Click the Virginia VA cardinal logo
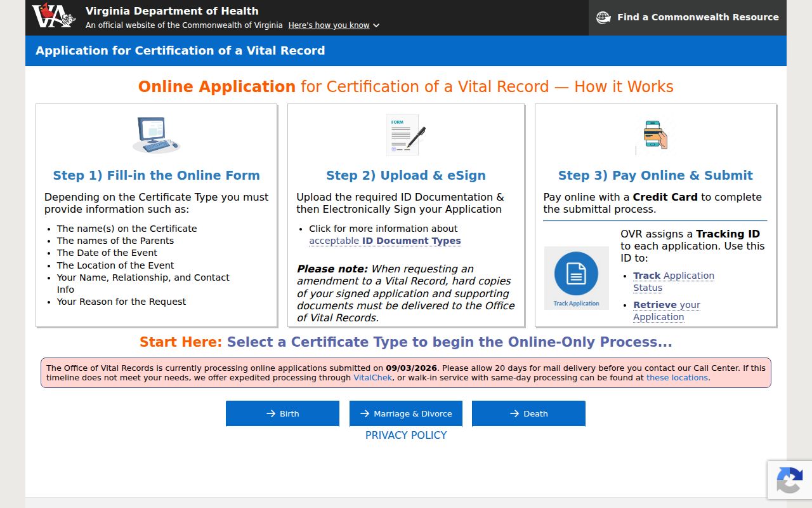This screenshot has width=812, height=508. (x=54, y=16)
